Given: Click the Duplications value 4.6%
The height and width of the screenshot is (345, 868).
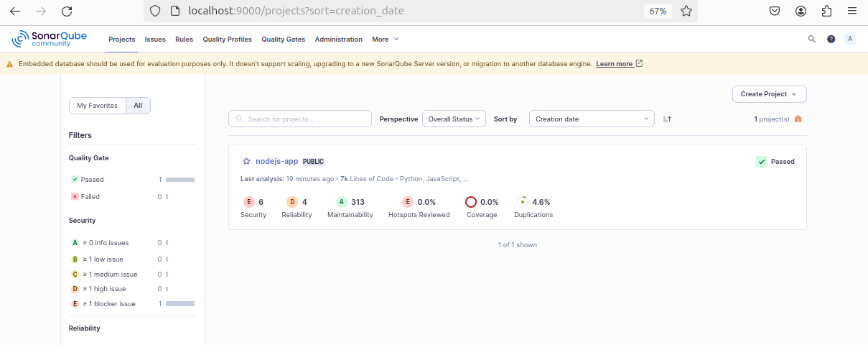Looking at the screenshot, I should pyautogui.click(x=541, y=202).
